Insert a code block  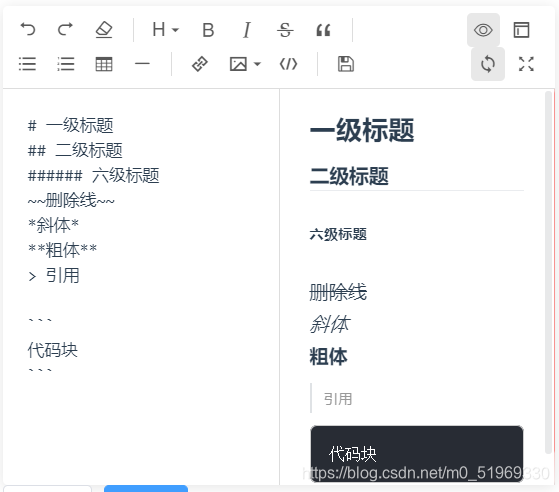[x=288, y=64]
